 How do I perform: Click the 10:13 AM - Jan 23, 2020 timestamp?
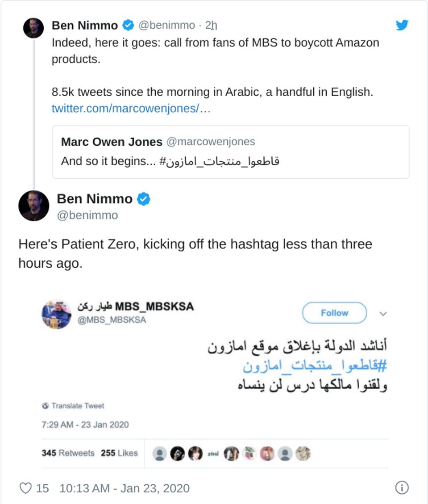point(124,488)
